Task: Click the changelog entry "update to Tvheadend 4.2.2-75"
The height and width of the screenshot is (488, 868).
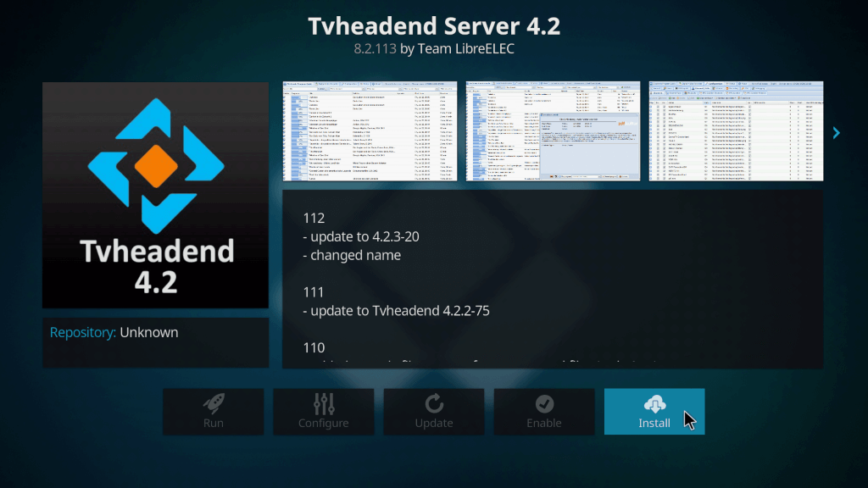Action: tap(396, 310)
